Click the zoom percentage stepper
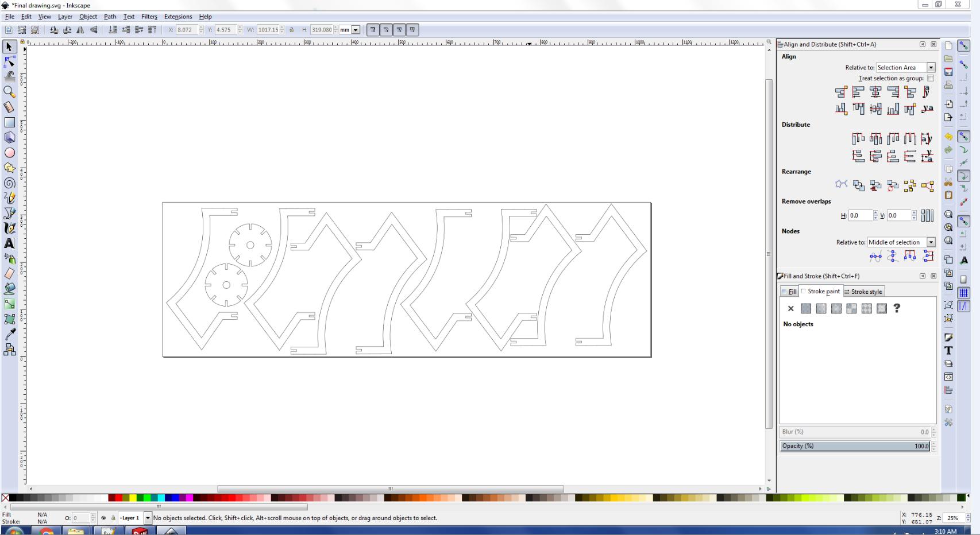980x535 pixels. pyautogui.click(x=968, y=518)
